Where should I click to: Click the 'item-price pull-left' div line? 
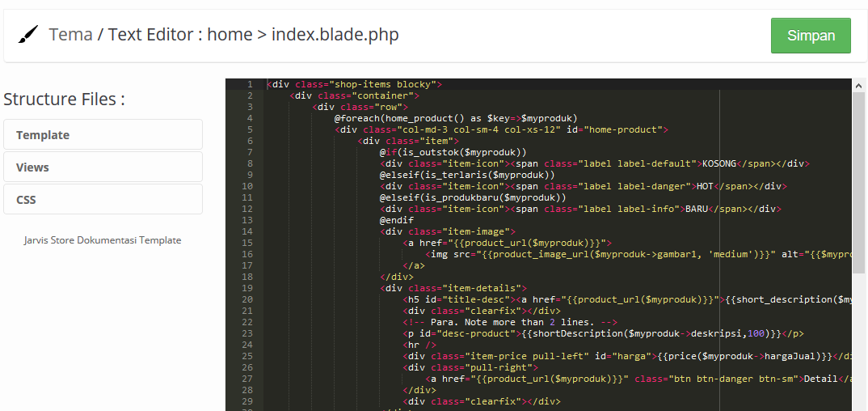pyautogui.click(x=627, y=356)
